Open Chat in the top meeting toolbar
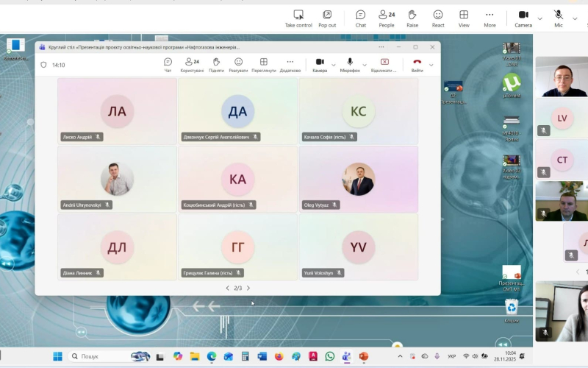The width and height of the screenshot is (588, 368). point(361,18)
